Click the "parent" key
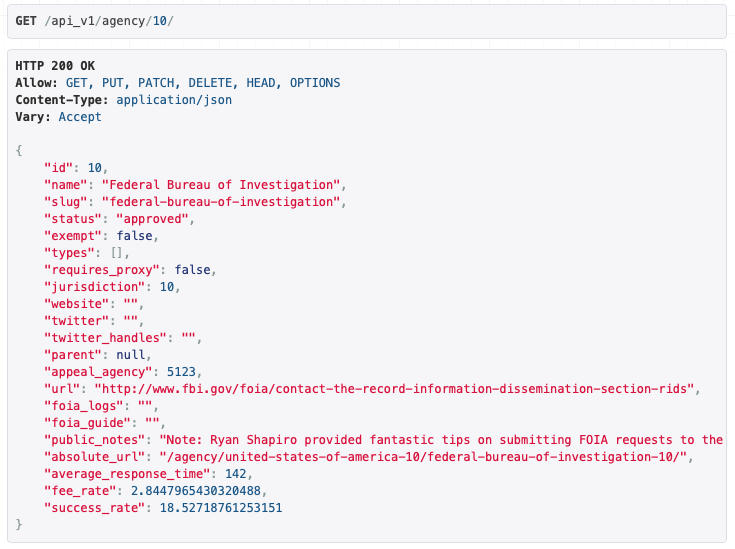The height and width of the screenshot is (549, 735). coord(73,355)
